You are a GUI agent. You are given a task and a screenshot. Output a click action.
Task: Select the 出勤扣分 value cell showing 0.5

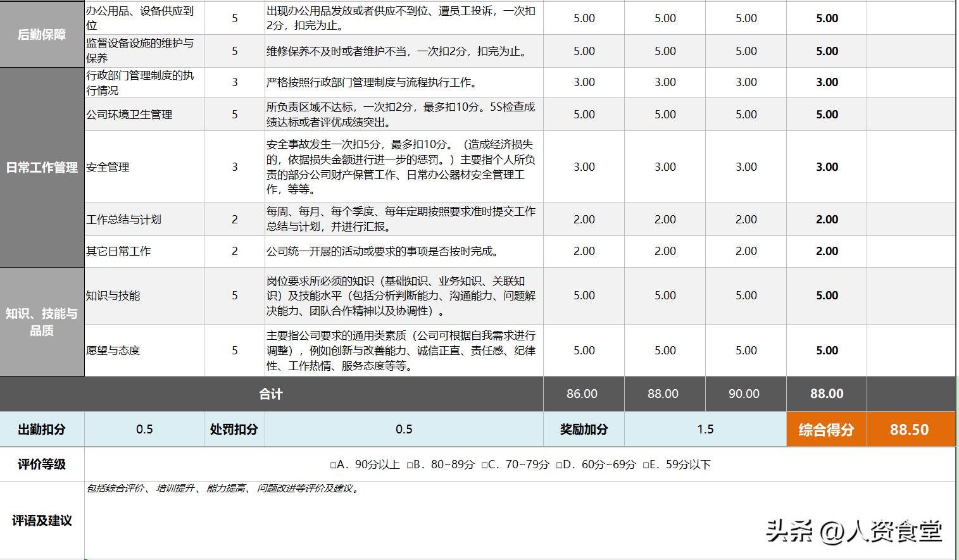[x=144, y=429]
